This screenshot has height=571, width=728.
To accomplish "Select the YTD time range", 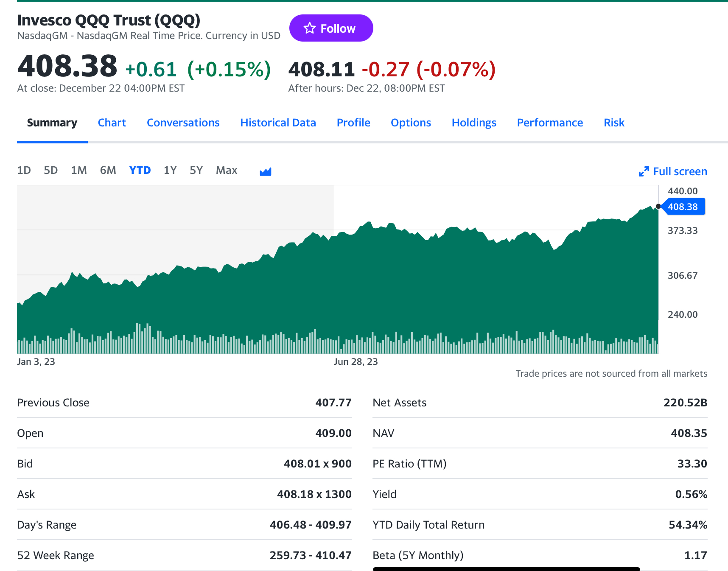I will point(140,171).
